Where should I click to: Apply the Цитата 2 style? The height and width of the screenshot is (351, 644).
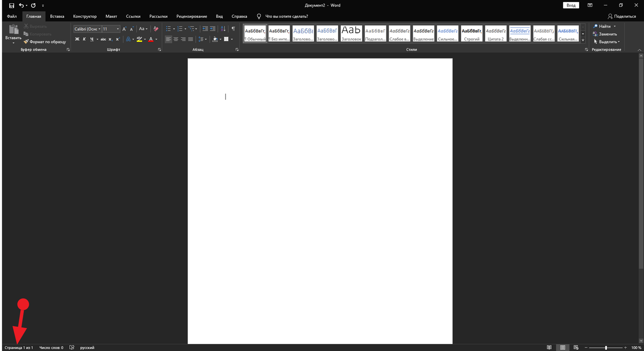pyautogui.click(x=496, y=34)
